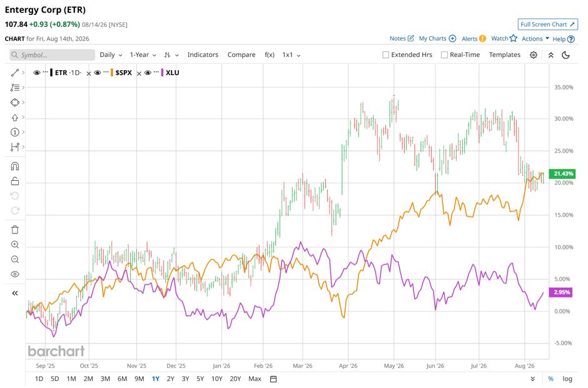Image resolution: width=588 pixels, height=388 pixels.
Task: Open the Help question icon
Action: (x=570, y=39)
